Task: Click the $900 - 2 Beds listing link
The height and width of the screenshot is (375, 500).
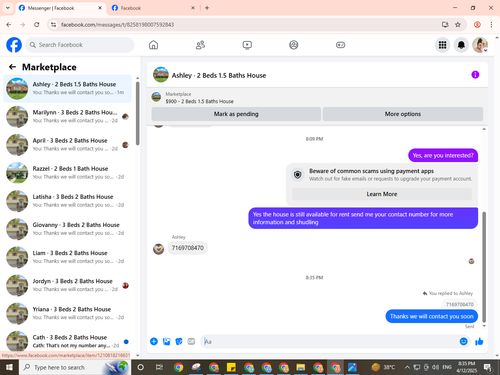Action: click(x=199, y=101)
